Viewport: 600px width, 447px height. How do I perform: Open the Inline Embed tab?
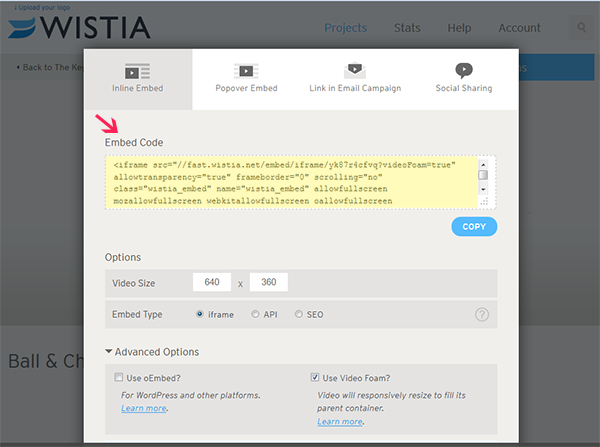pos(138,80)
